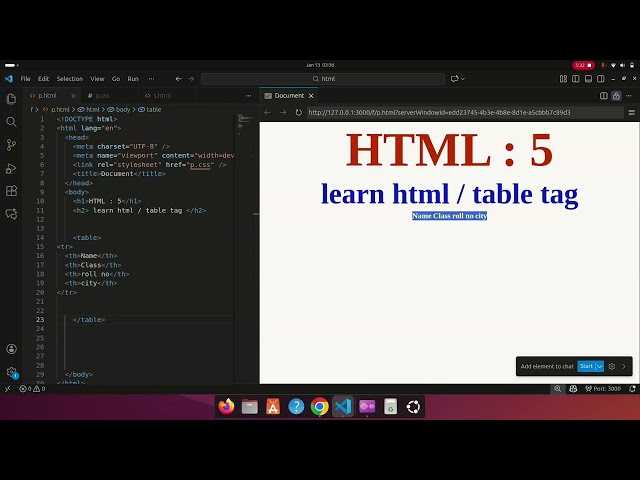This screenshot has height=480, width=640.
Task: Navigate back in the preview browser
Action: [x=267, y=112]
